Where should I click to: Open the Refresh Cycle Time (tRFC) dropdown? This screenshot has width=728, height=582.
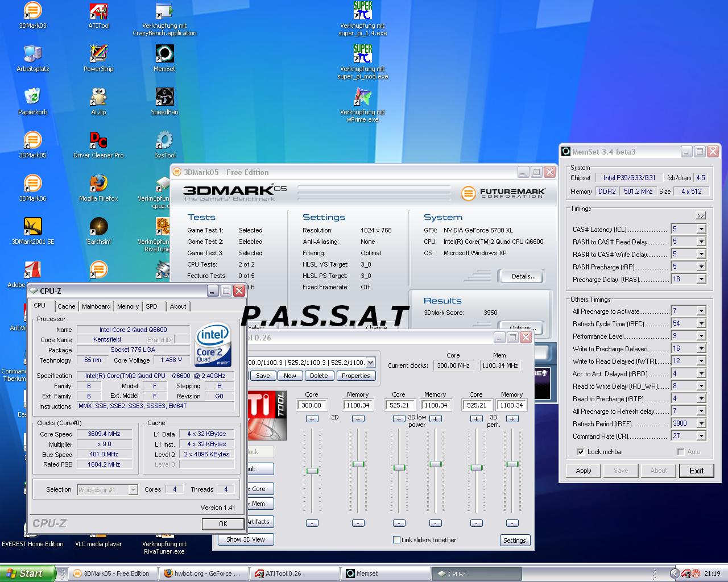(701, 323)
